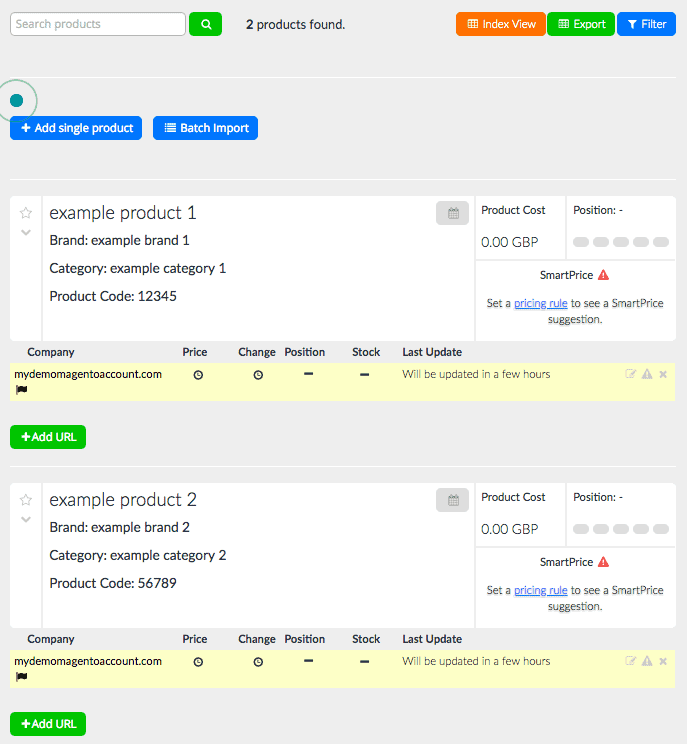Delete second mydemomagentoaccount.com row with X icon

[663, 661]
